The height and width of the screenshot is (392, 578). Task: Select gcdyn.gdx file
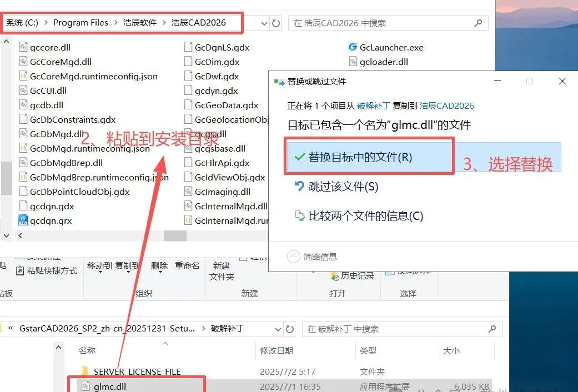(211, 91)
